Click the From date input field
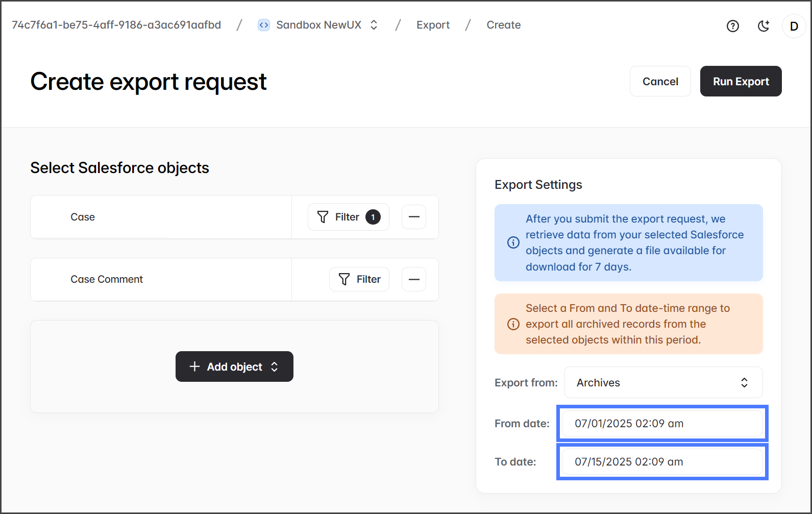The width and height of the screenshot is (812, 514). point(662,423)
